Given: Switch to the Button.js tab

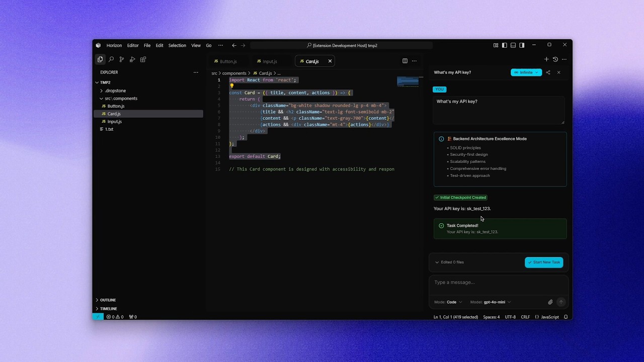Looking at the screenshot, I should pos(228,61).
